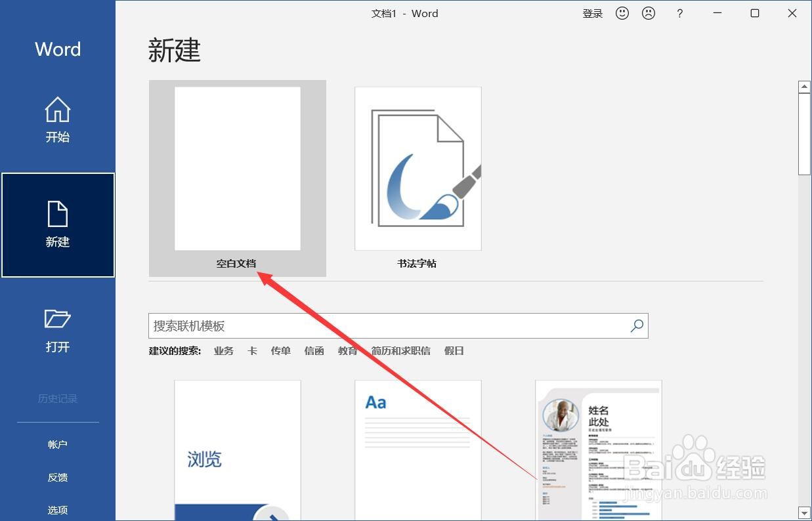
Task: Search suggested category 传单
Action: [x=281, y=351]
